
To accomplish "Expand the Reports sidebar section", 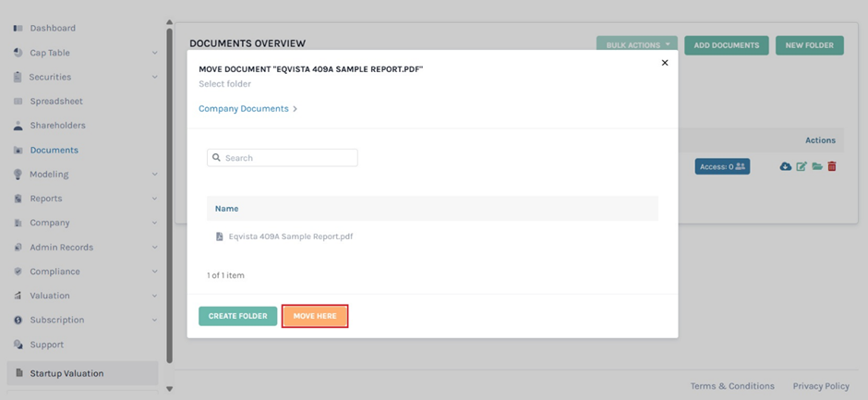I will point(154,199).
